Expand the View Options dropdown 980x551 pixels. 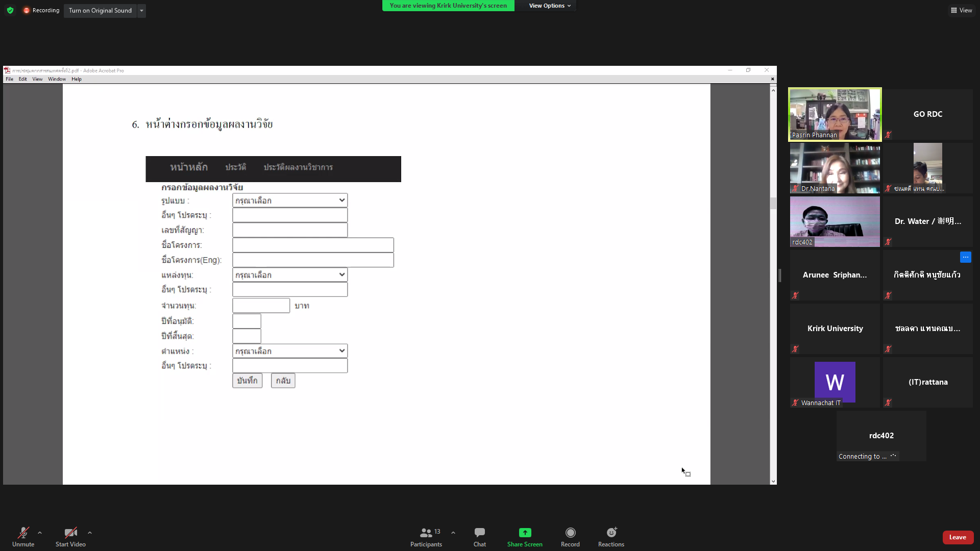tap(550, 6)
